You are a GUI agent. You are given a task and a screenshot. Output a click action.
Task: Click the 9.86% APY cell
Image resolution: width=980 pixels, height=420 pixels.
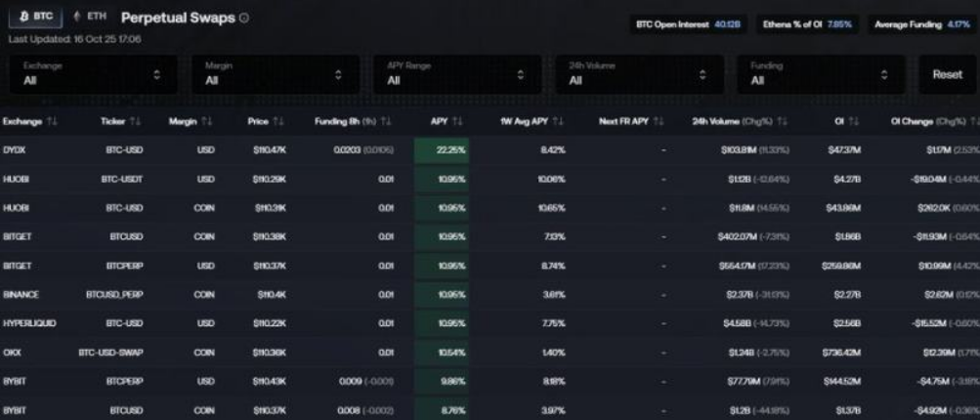click(x=442, y=381)
